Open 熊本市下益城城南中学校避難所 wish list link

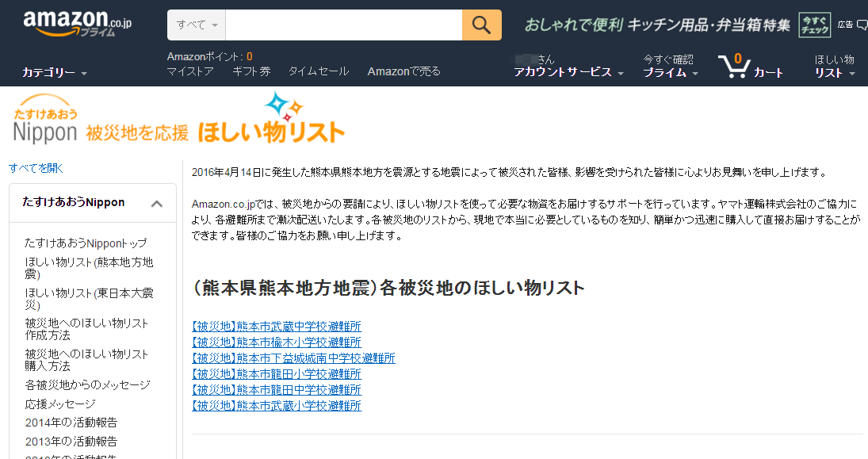pyautogui.click(x=293, y=358)
